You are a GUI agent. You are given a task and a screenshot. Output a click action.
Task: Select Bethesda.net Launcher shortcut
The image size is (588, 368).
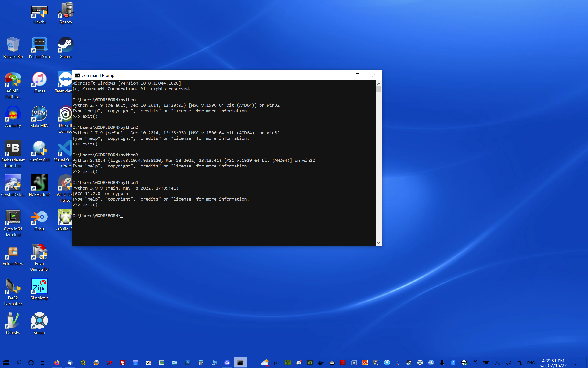tap(13, 154)
